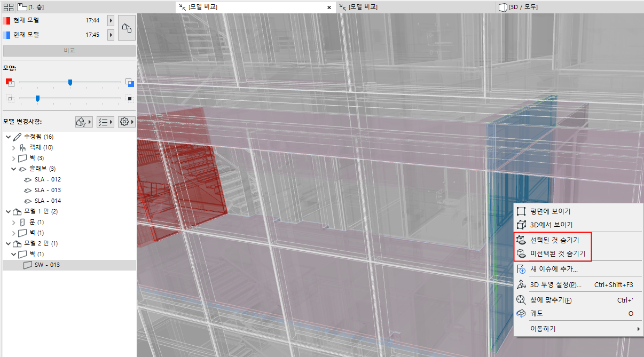This screenshot has width=644, height=357.
Task: Select the SW - 013 wall entry
Action: [69, 265]
